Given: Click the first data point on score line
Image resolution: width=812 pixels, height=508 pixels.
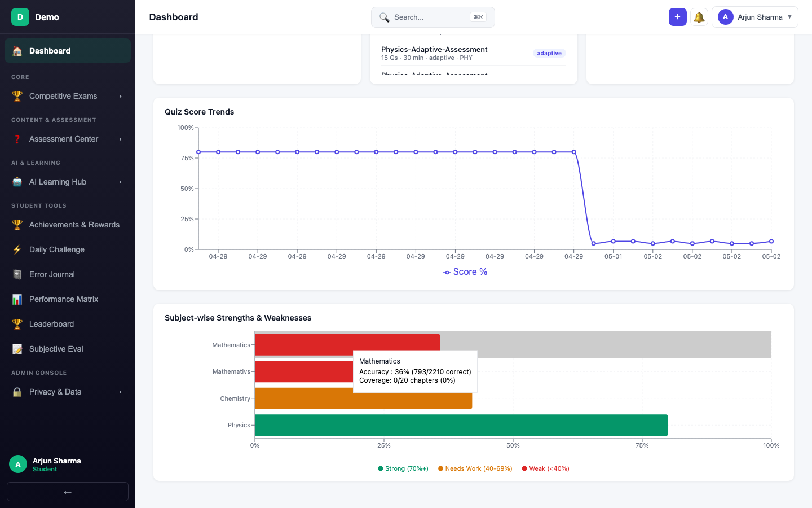Looking at the screenshot, I should 198,152.
